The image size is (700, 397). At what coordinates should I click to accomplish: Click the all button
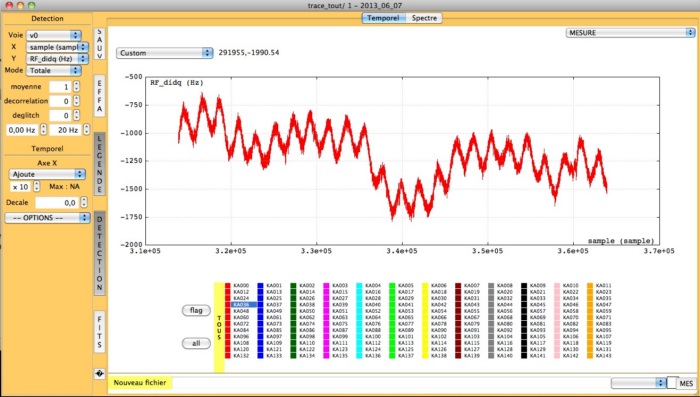(x=196, y=343)
